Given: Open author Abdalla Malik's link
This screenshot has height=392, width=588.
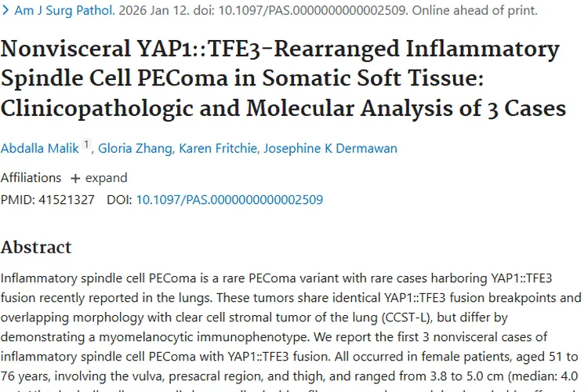Looking at the screenshot, I should 40,148.
